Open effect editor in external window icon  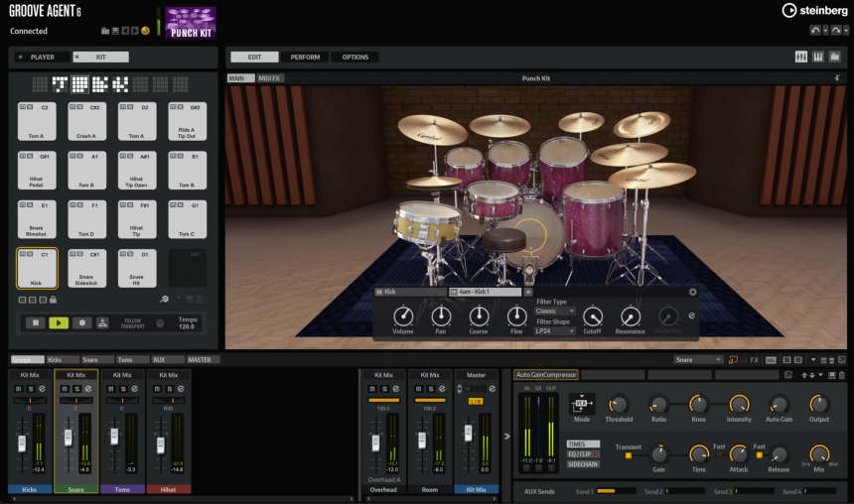[787, 375]
